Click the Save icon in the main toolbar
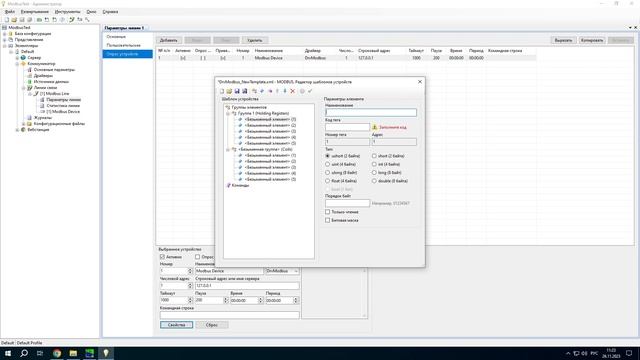Screen dimensions: 640x360 pyautogui.click(x=22, y=20)
